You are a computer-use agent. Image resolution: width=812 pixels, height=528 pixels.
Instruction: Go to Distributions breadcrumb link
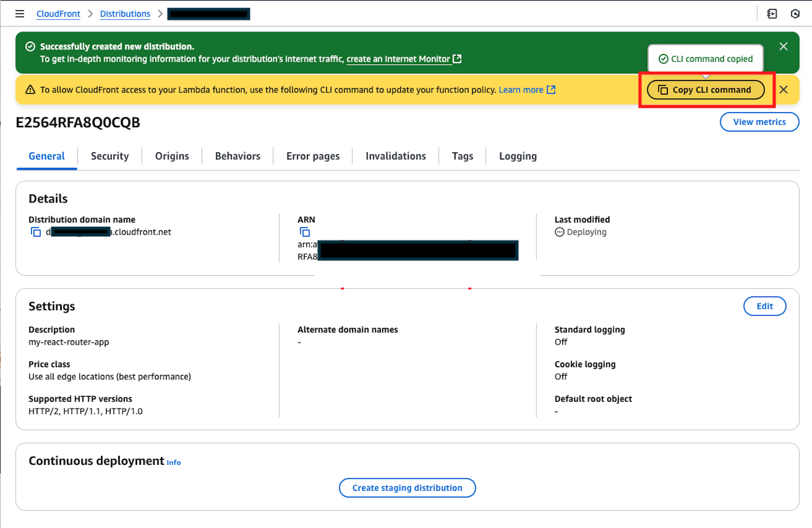click(125, 14)
